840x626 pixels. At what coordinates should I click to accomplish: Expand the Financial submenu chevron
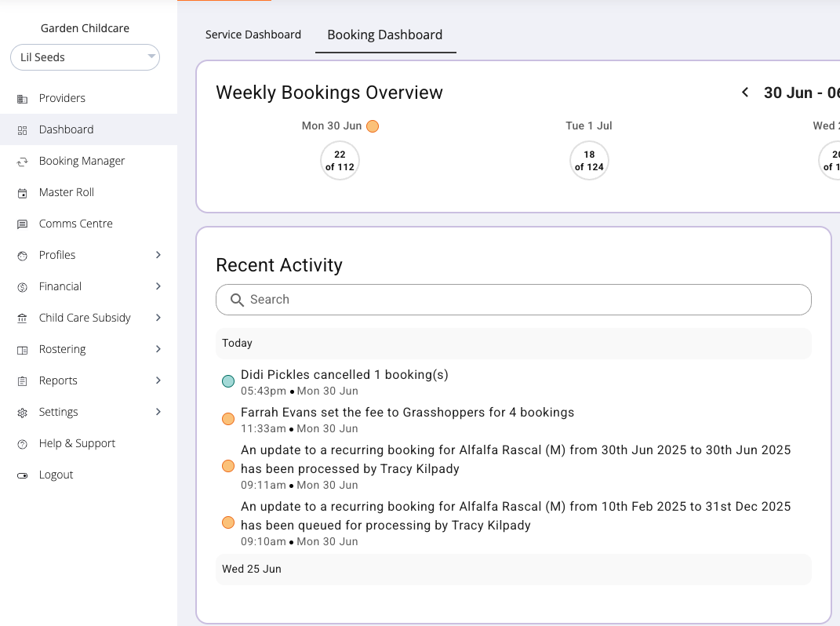(x=158, y=286)
